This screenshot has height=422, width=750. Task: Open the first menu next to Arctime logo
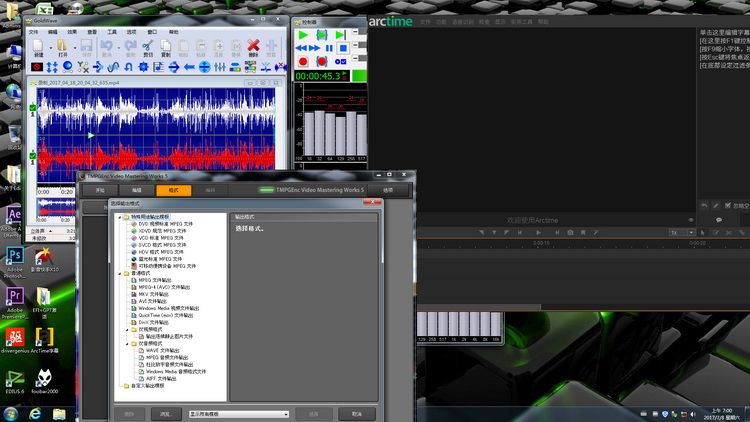coord(424,22)
